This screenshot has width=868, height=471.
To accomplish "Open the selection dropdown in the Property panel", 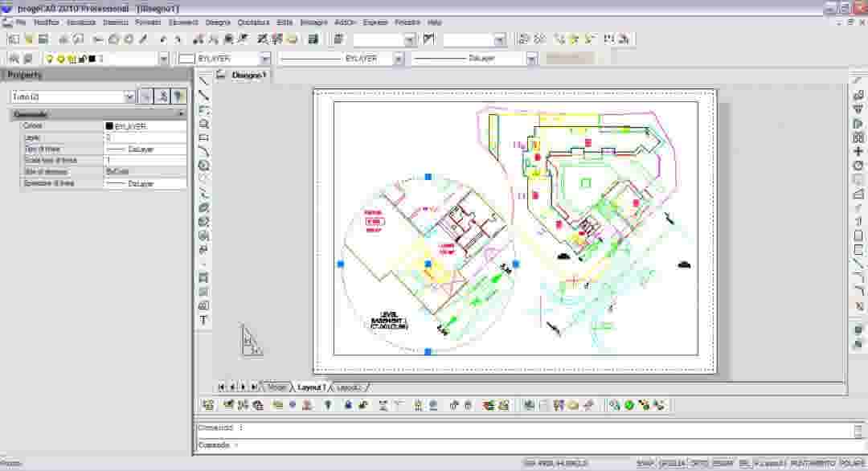I will pos(130,96).
